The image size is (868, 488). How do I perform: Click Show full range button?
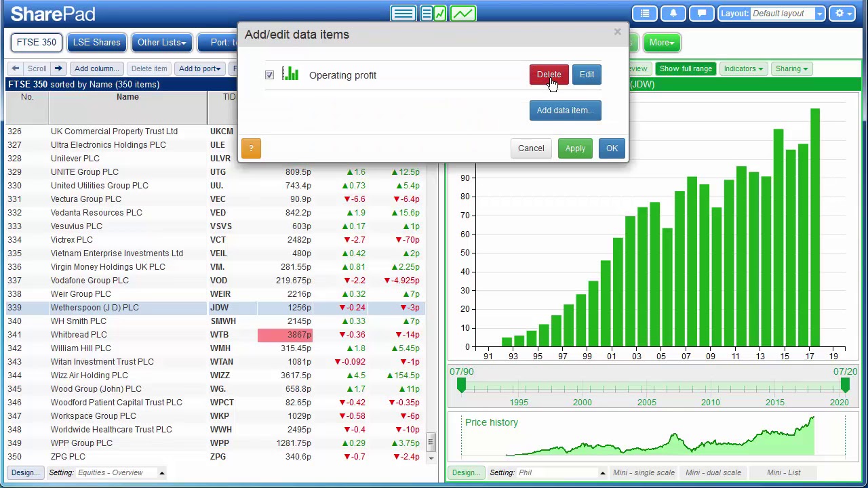pos(686,68)
